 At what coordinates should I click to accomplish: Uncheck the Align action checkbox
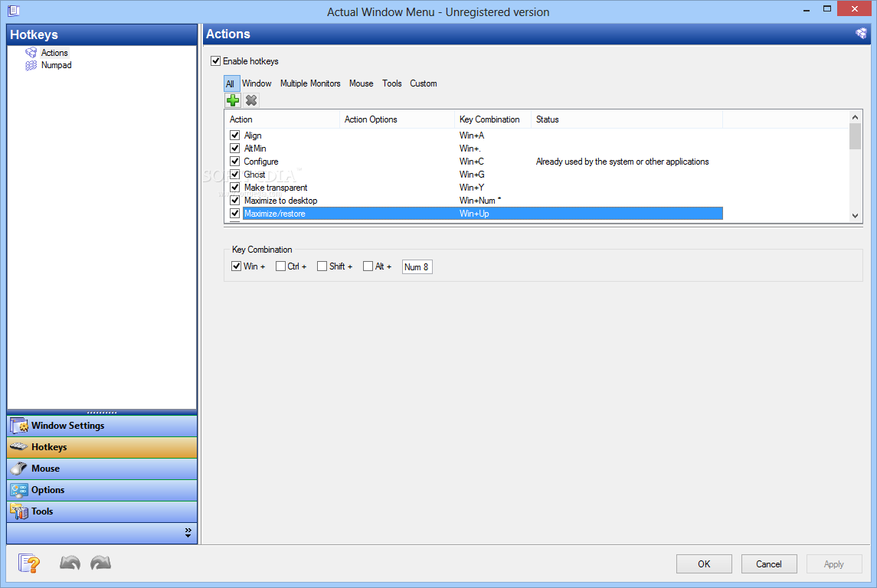tap(235, 136)
